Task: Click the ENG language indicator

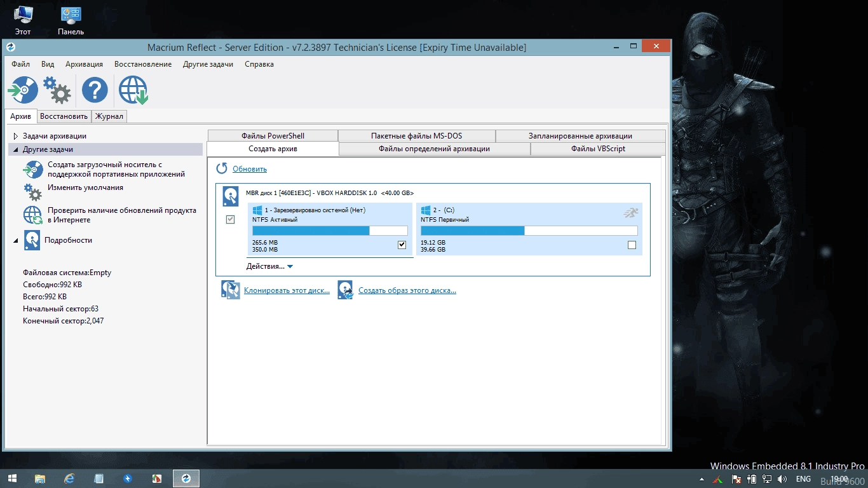Action: (x=803, y=479)
